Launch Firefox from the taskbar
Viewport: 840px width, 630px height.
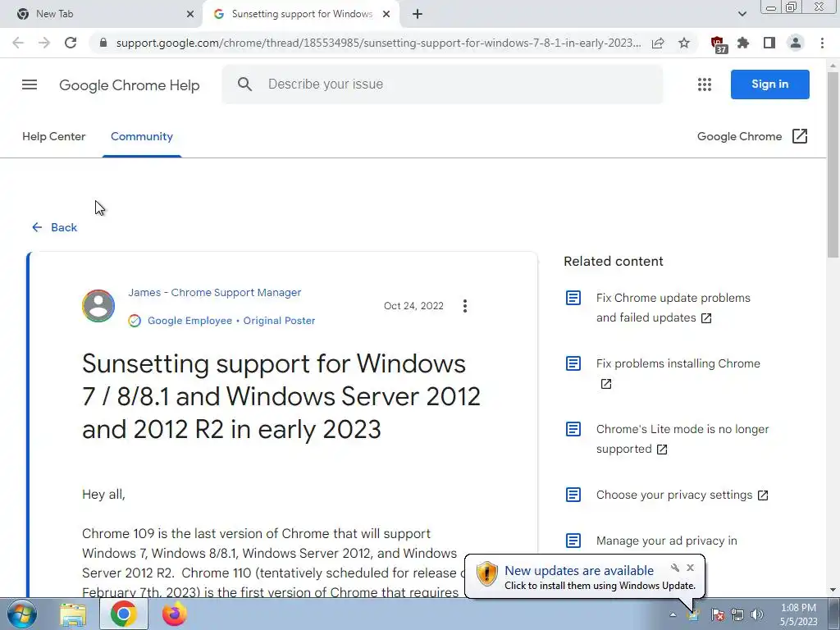pos(174,614)
